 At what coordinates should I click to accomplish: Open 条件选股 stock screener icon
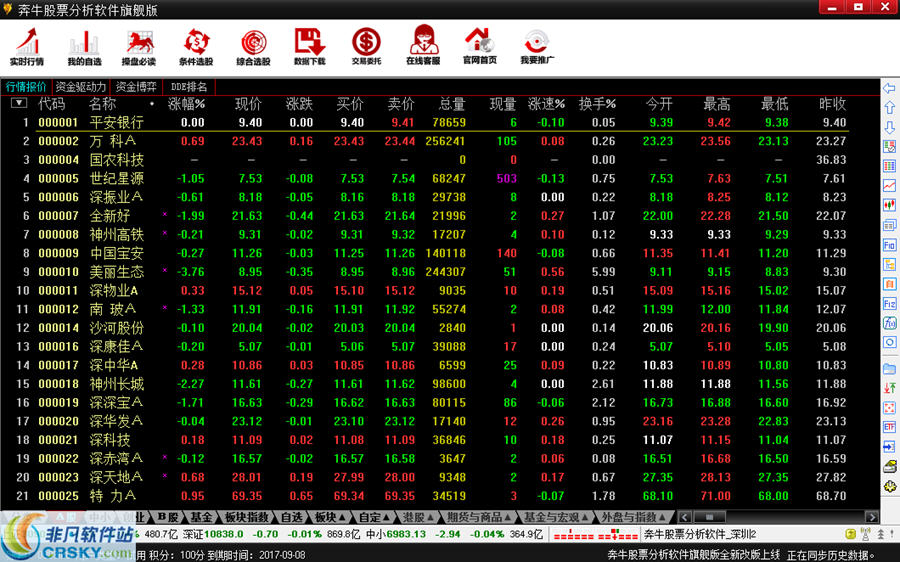tap(196, 47)
